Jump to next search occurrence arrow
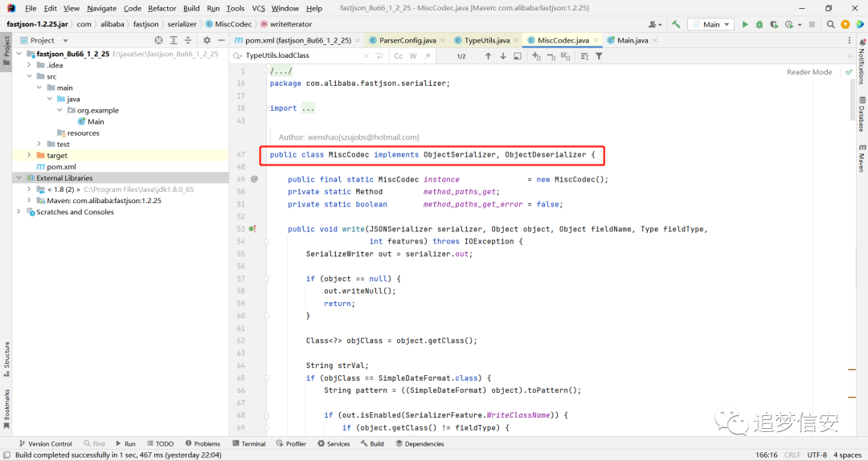 502,56
